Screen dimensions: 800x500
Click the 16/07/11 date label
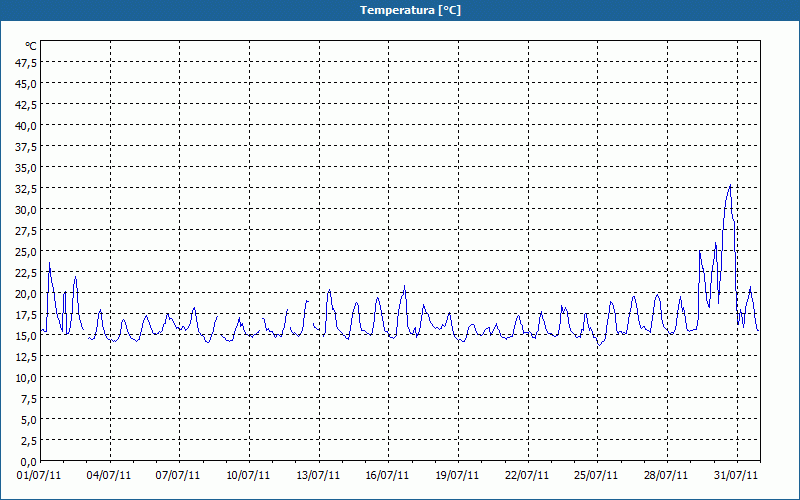coord(387,476)
